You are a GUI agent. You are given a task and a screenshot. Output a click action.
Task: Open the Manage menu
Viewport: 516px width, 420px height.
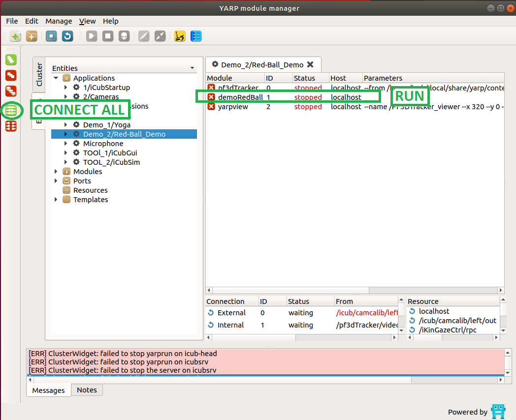pos(59,21)
